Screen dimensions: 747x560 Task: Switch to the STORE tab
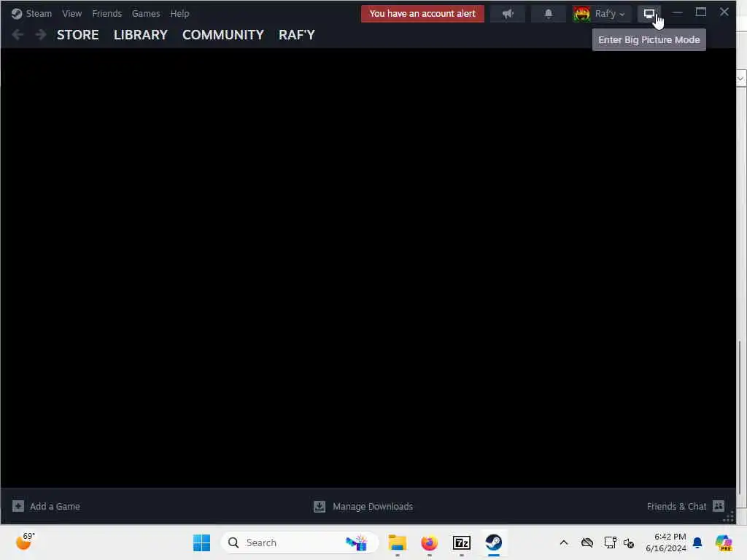(x=77, y=35)
